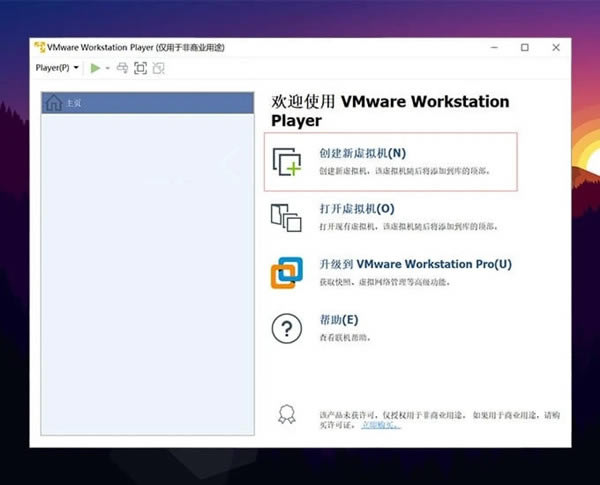Click the 打开虚拟机(O) link
This screenshot has width=600, height=485.
click(357, 209)
